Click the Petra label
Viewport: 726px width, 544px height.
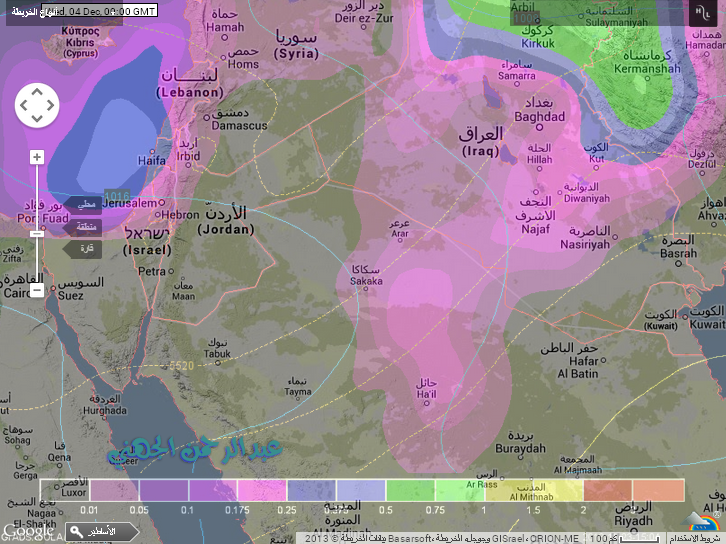[152, 271]
